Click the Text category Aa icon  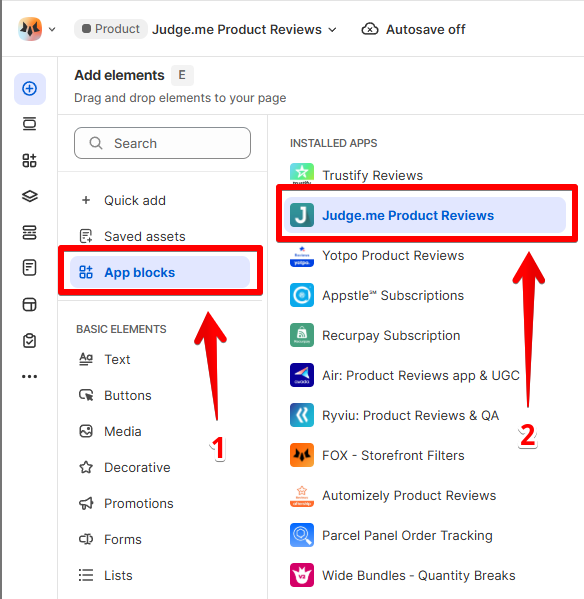[86, 359]
